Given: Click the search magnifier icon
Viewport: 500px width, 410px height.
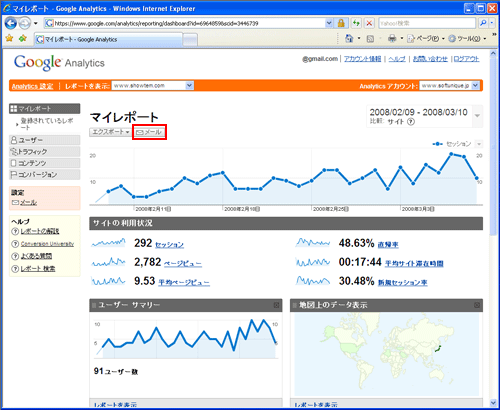Looking at the screenshot, I should pos(483,23).
